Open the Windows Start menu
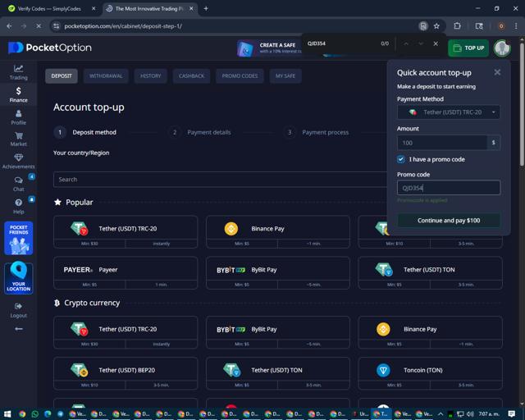Screen dimensions: 525x420 pyautogui.click(x=7, y=414)
